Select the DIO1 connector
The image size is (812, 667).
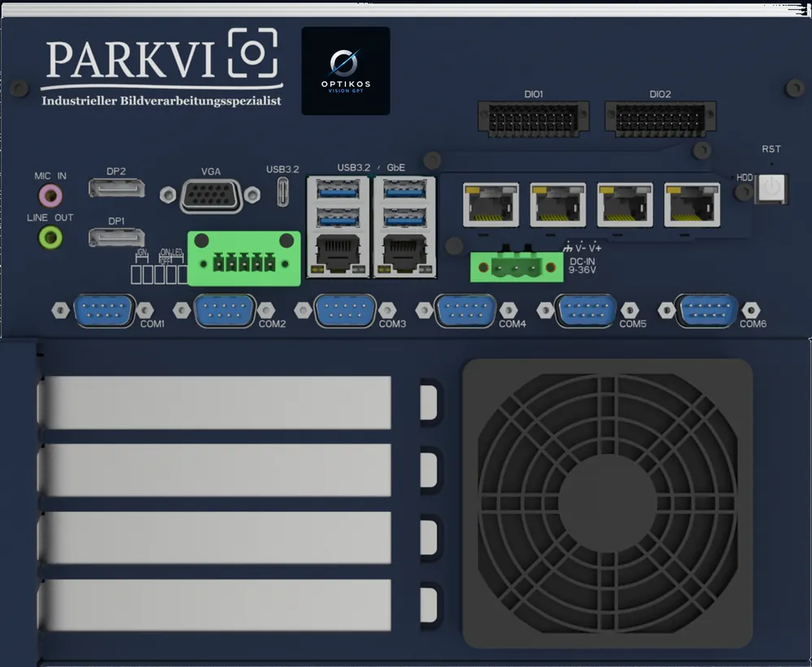(x=533, y=119)
